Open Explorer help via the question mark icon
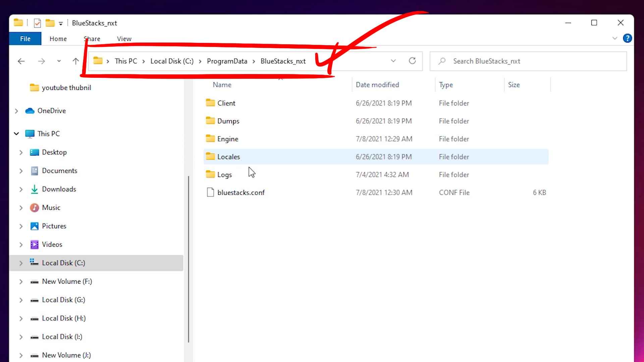Viewport: 644px width, 362px height. (x=628, y=38)
